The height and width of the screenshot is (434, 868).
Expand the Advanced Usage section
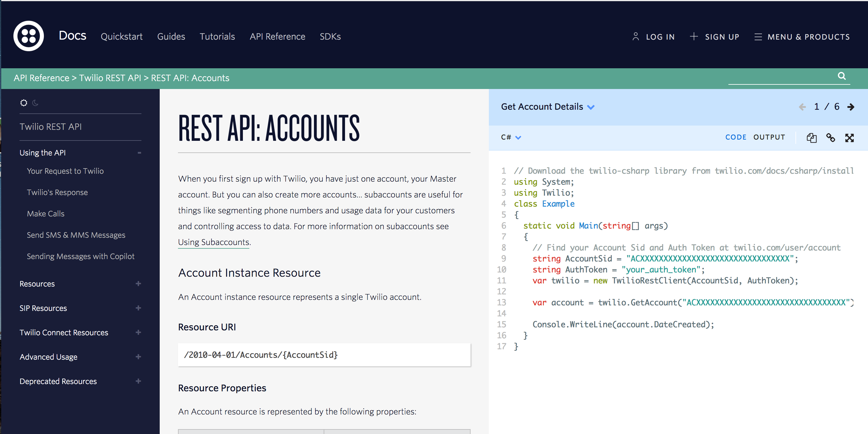coord(138,357)
